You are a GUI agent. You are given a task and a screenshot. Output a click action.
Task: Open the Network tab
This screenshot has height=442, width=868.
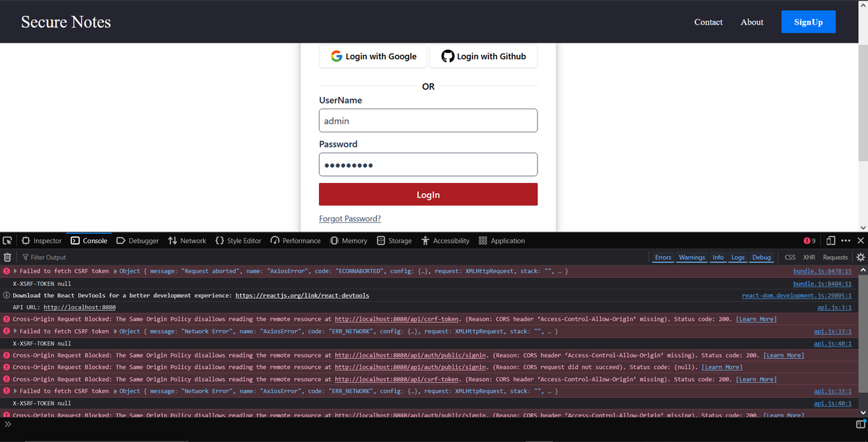tap(187, 240)
